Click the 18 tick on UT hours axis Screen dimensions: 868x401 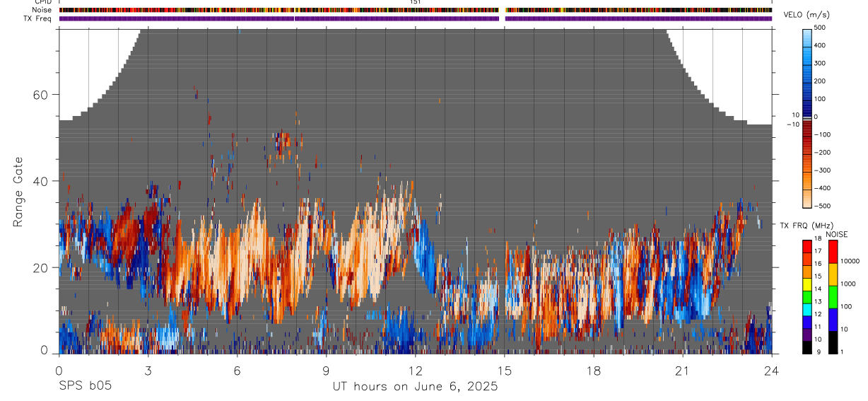(594, 369)
